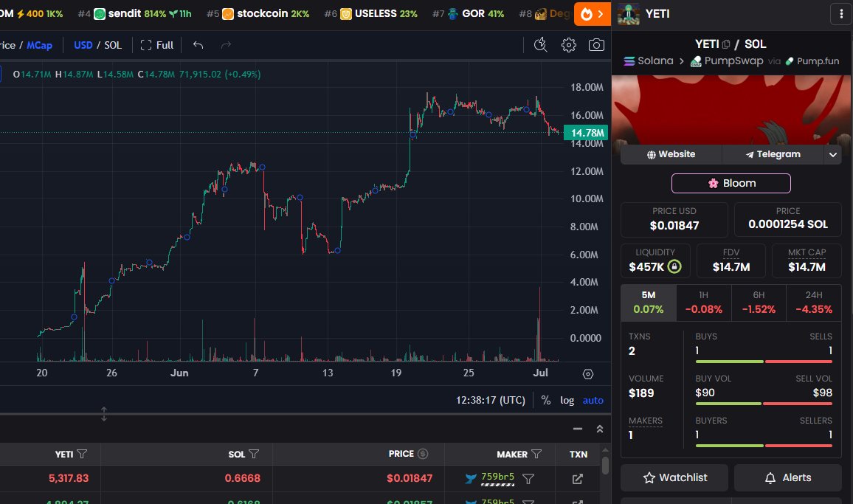The height and width of the screenshot is (504, 853).
Task: Click the UTC time 12:38:17 display
Action: [490, 400]
